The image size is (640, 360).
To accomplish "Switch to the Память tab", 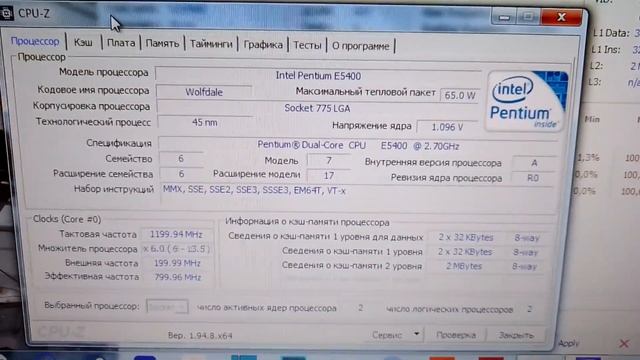I will tap(162, 43).
